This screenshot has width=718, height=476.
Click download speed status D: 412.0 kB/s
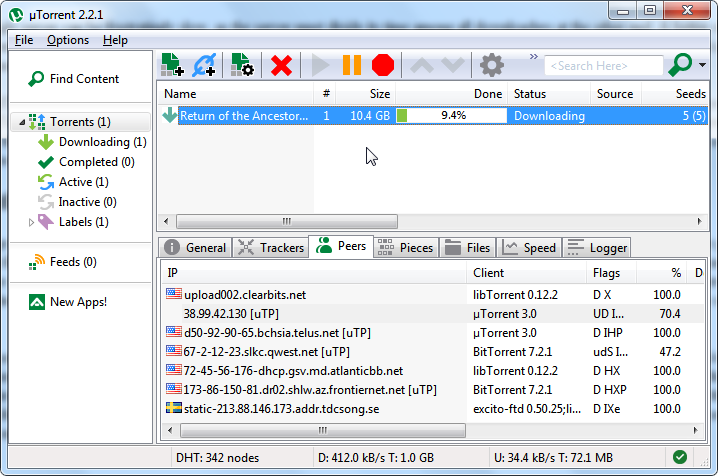click(376, 458)
